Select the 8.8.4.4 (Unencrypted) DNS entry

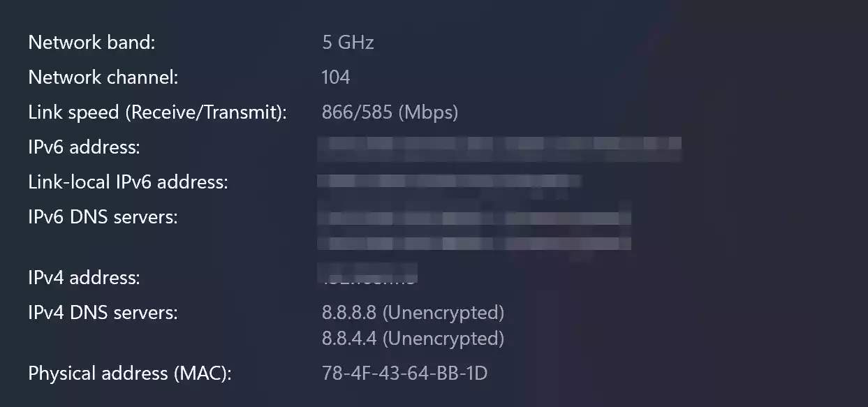click(413, 339)
